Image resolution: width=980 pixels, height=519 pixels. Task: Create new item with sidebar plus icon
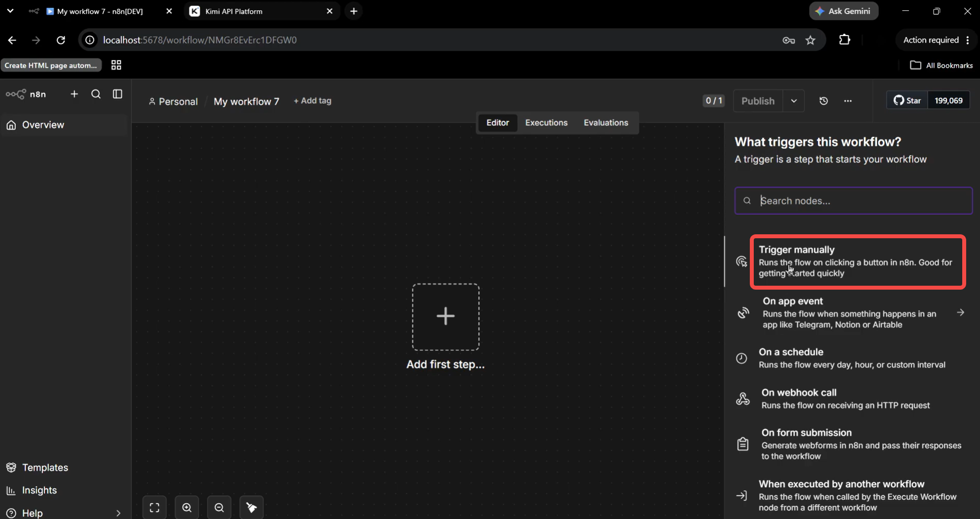[x=74, y=94]
